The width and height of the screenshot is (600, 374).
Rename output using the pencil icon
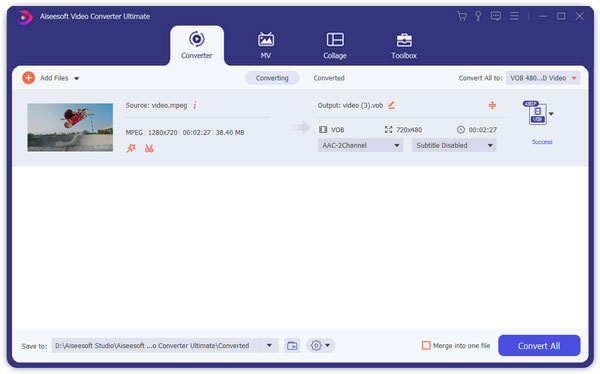(391, 105)
